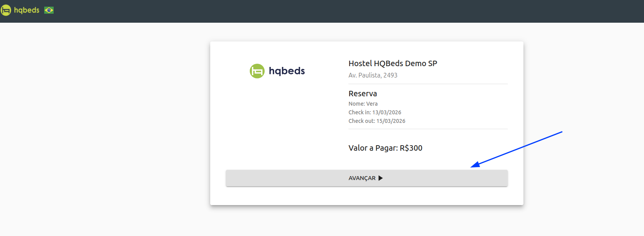Select the Hostel HQBeds Demo SP title
This screenshot has width=644, height=236.
click(x=393, y=63)
